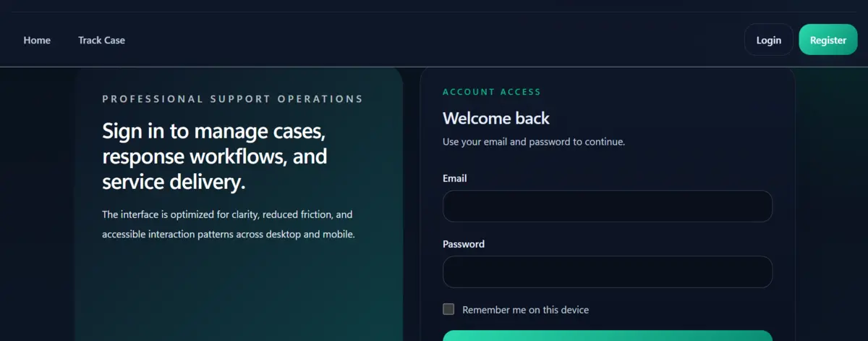Screen dimensions: 868x341
Task: Click the 'response workflows, and' headline line
Action: (x=214, y=156)
